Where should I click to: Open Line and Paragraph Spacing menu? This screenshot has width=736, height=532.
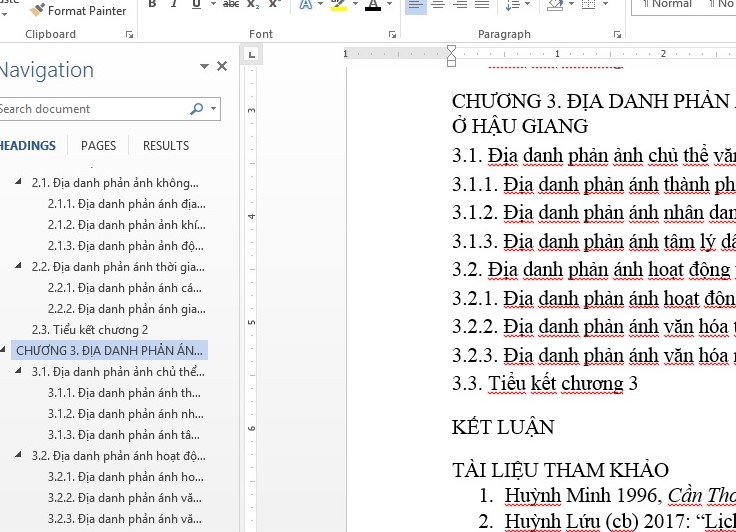coord(518,5)
